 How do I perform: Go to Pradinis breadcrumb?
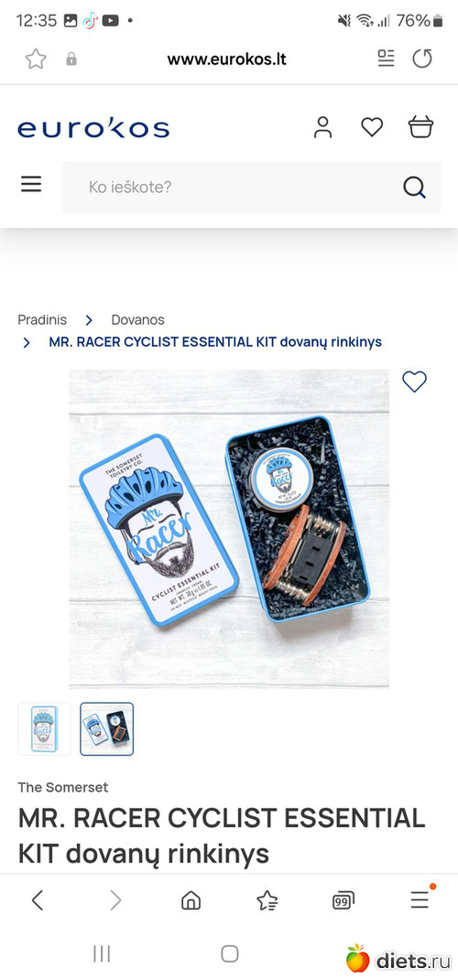[x=42, y=319]
